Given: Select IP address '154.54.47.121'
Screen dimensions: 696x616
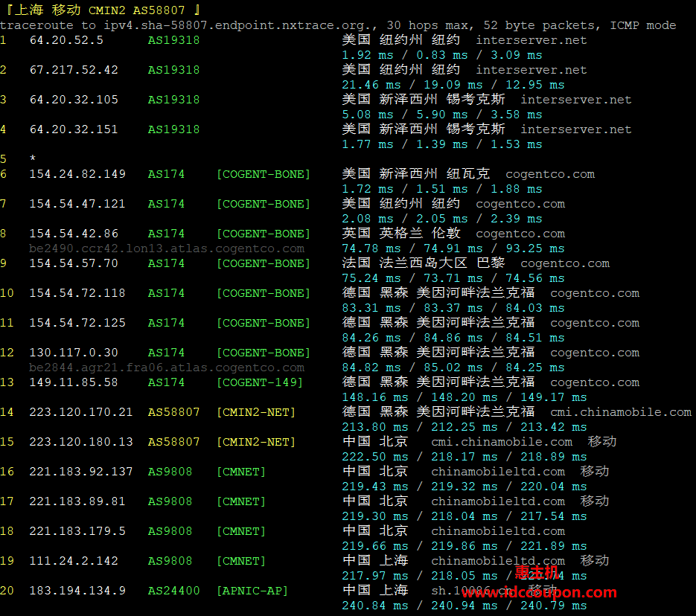Looking at the screenshot, I should click(x=77, y=204).
